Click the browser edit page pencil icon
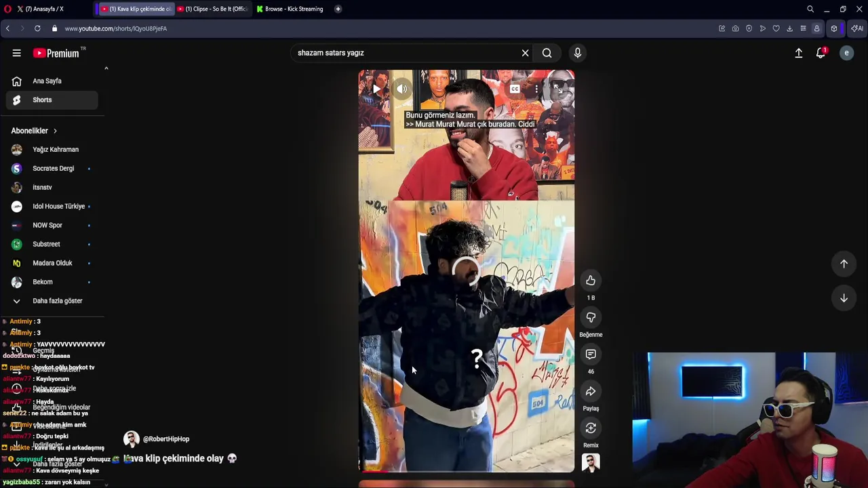The height and width of the screenshot is (488, 868). [x=722, y=28]
